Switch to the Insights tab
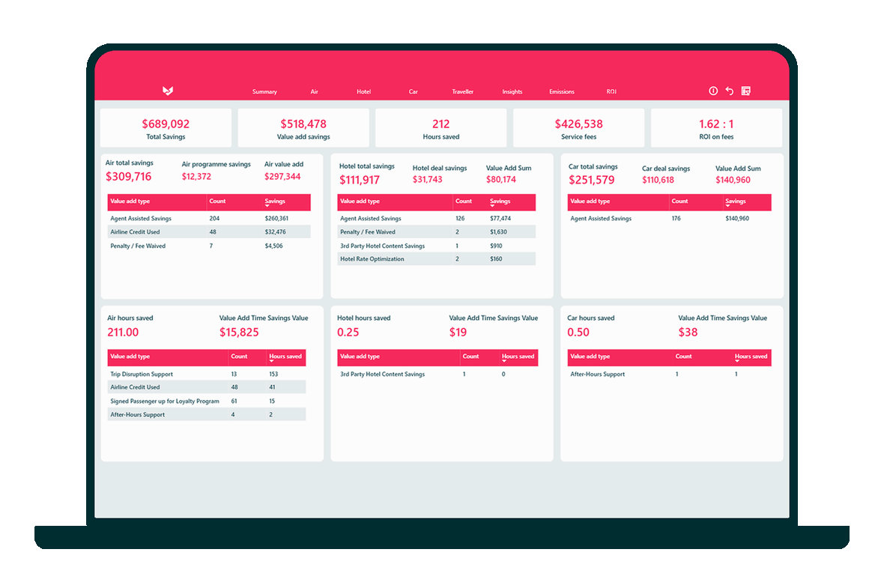Image resolution: width=884 pixels, height=588 pixels. click(x=512, y=92)
